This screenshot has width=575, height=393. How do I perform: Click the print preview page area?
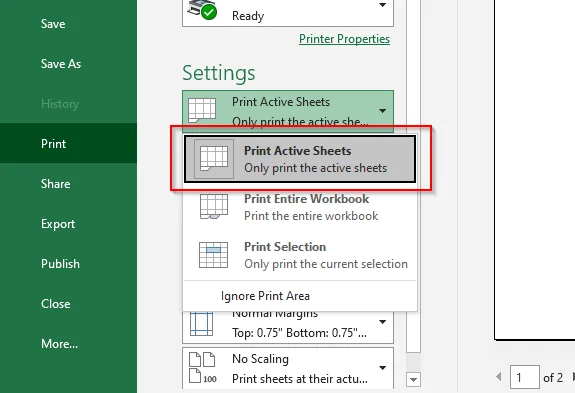[x=535, y=169]
